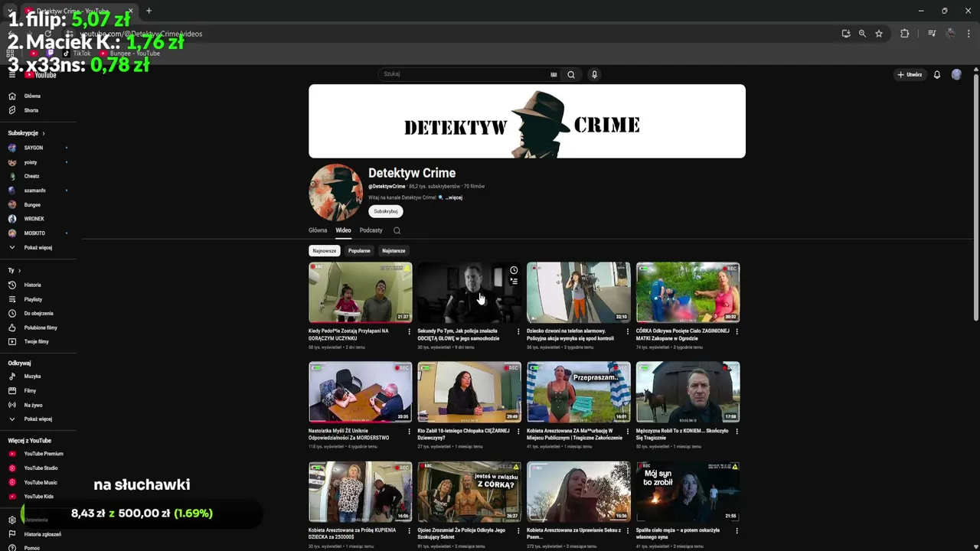Expand the Ty section header
This screenshot has width=980, height=551.
coord(14,270)
